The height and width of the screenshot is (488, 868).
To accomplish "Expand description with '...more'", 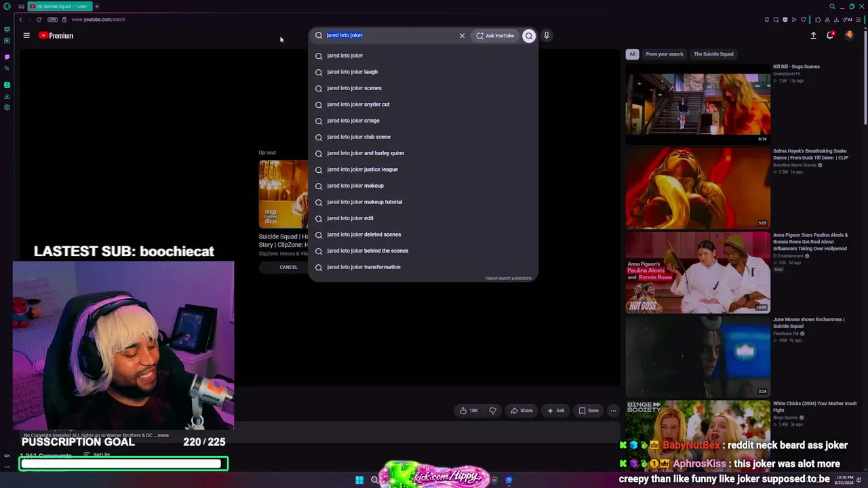I will pyautogui.click(x=162, y=435).
